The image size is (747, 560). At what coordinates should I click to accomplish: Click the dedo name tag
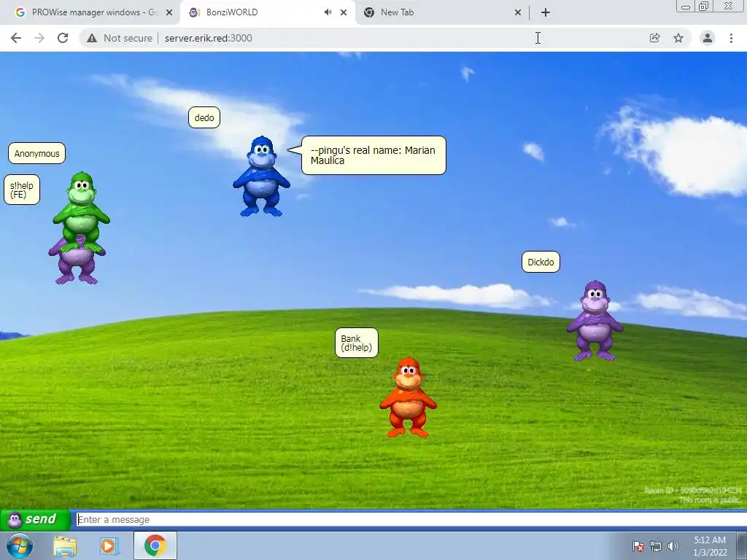pyautogui.click(x=204, y=117)
